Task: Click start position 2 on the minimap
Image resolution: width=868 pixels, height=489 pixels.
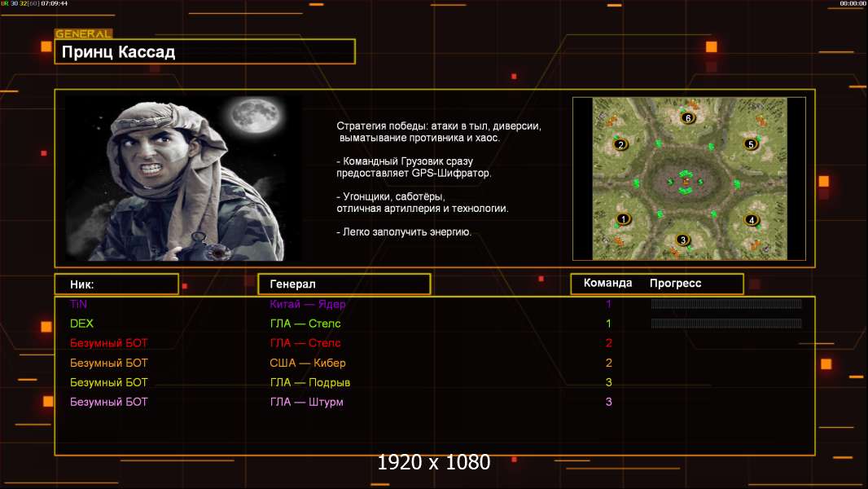Action: [x=620, y=145]
